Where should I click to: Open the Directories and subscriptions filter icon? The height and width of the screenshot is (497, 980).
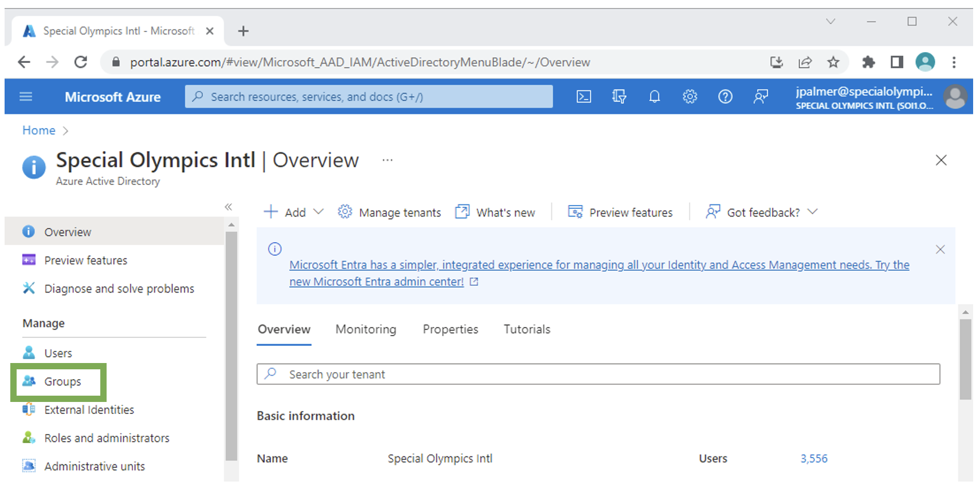pos(619,97)
